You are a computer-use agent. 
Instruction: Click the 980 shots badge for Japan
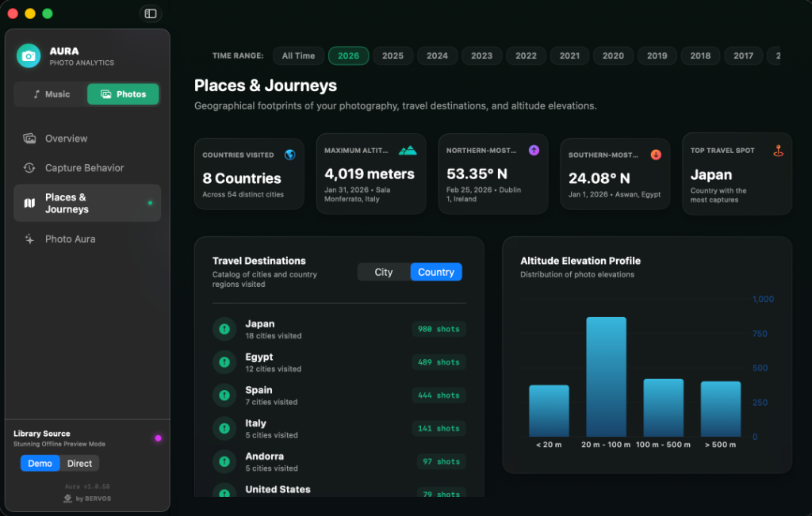click(x=439, y=329)
